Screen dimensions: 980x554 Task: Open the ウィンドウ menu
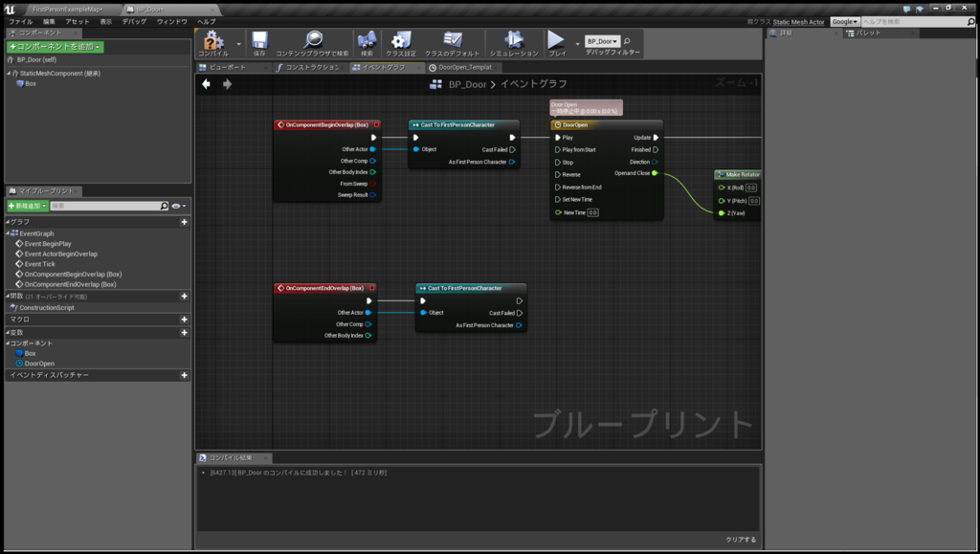point(172,21)
